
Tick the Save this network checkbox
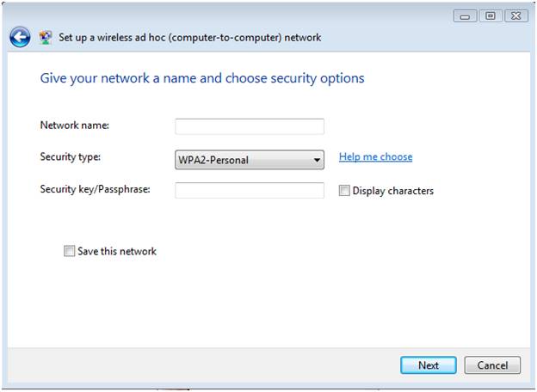coord(69,251)
